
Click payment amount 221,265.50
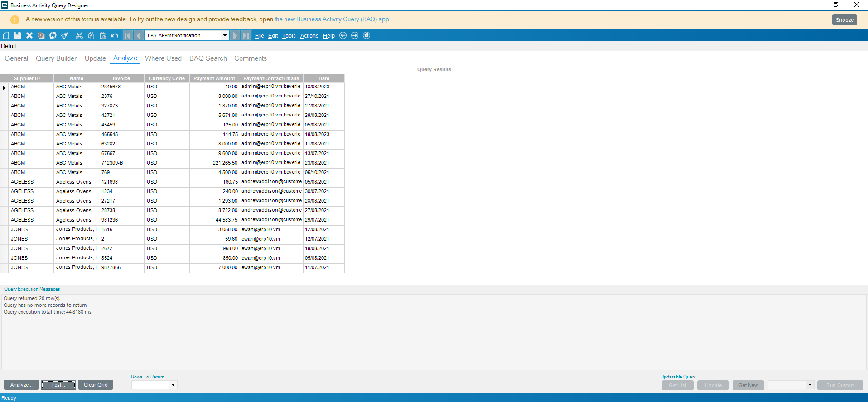pyautogui.click(x=214, y=163)
